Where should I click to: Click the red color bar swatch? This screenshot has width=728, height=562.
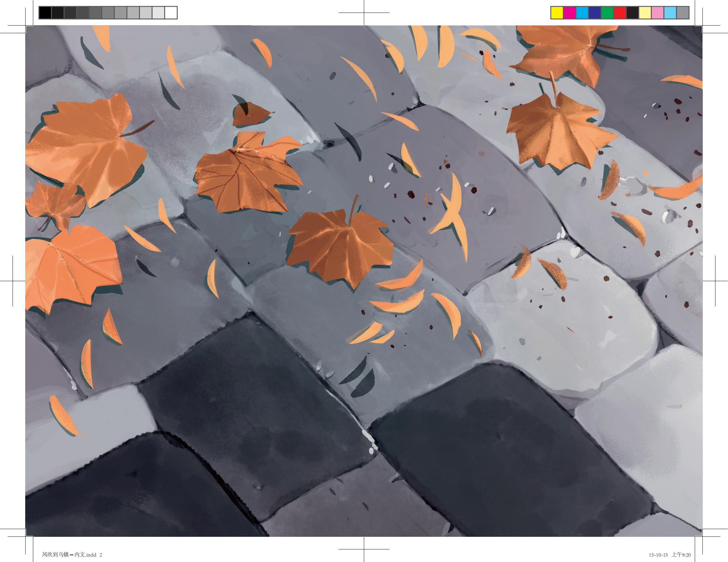620,13
